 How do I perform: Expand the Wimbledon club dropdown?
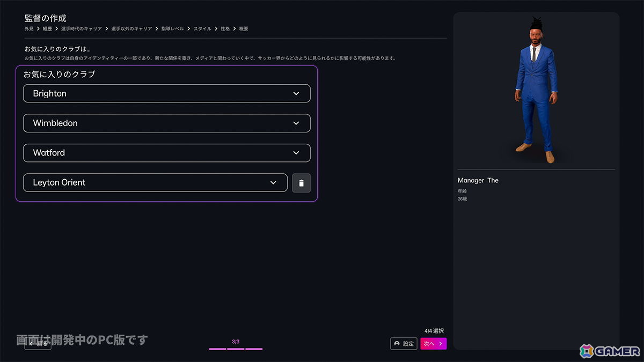tap(166, 123)
